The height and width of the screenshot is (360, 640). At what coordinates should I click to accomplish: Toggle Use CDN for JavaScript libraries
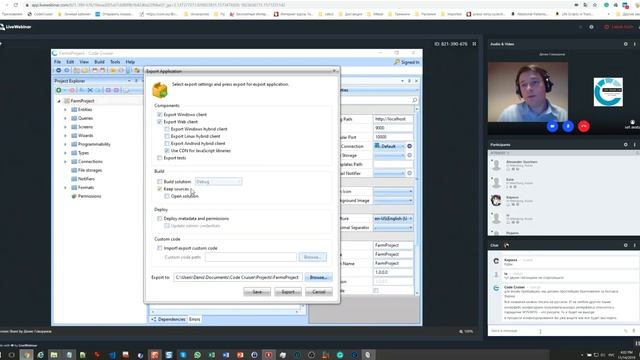click(167, 151)
